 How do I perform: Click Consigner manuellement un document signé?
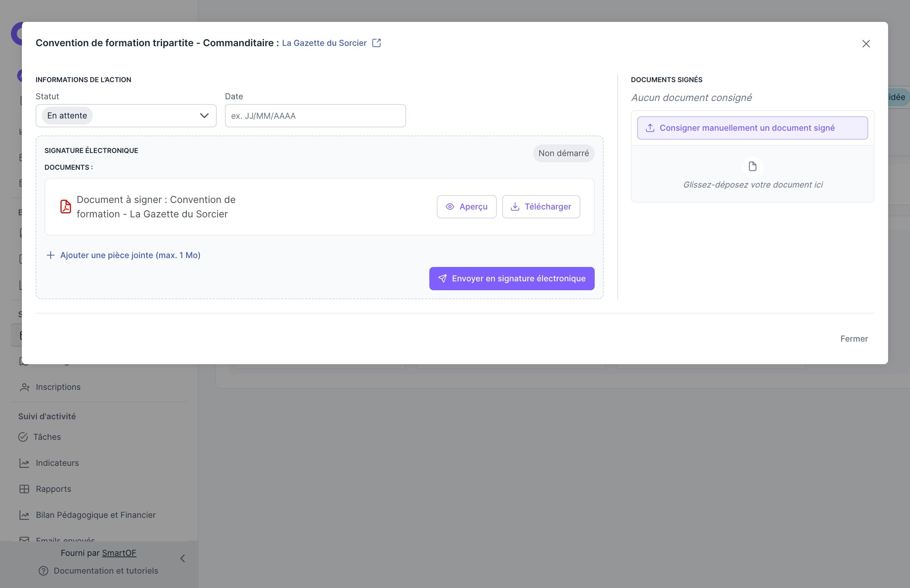(747, 128)
